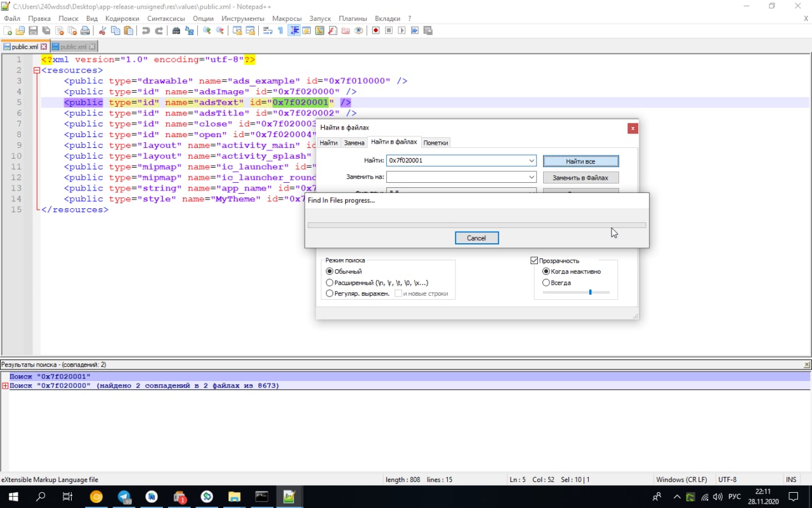Viewport: 812px width, 508px height.
Task: Click the Copy toolbar icon
Action: point(115,30)
